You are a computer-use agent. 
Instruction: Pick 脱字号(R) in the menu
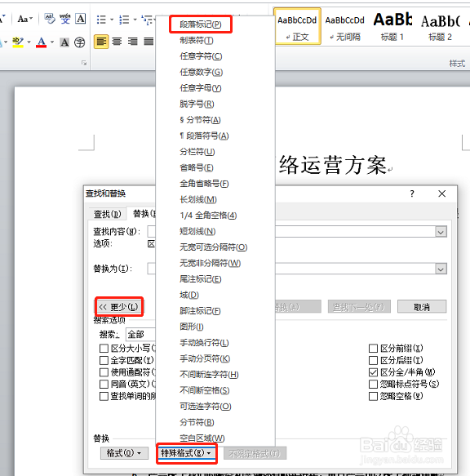[197, 105]
